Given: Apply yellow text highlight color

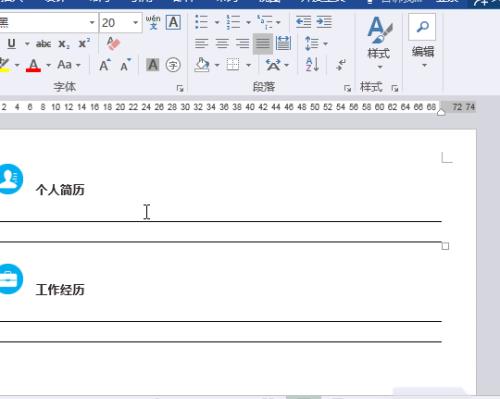Looking at the screenshot, I should click(5, 65).
